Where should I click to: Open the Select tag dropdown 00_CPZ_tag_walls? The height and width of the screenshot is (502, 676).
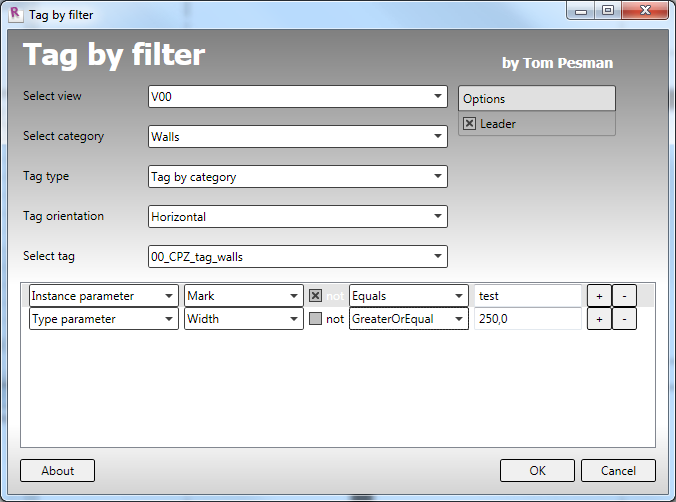click(x=297, y=257)
